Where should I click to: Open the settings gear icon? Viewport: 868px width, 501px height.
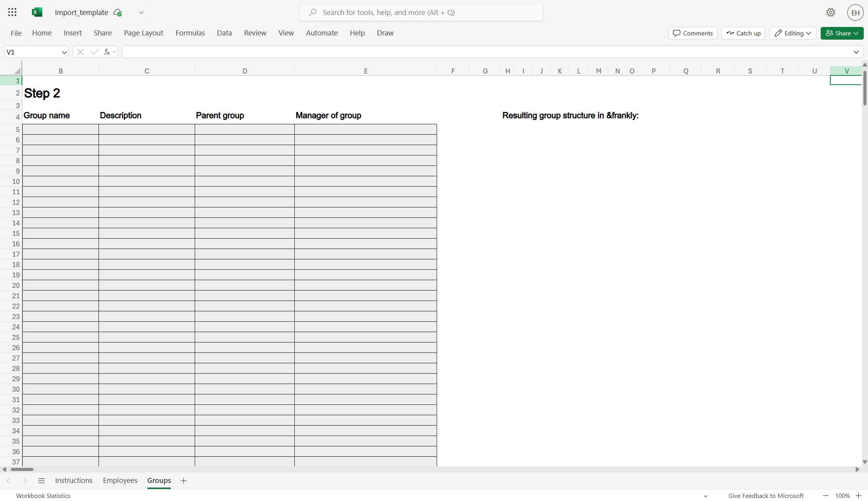[830, 12]
